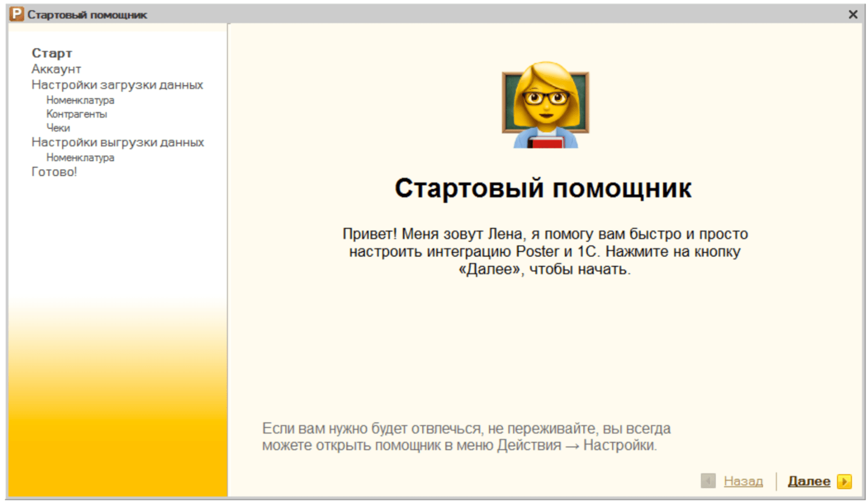Click the Poster app icon in title bar

pos(16,14)
